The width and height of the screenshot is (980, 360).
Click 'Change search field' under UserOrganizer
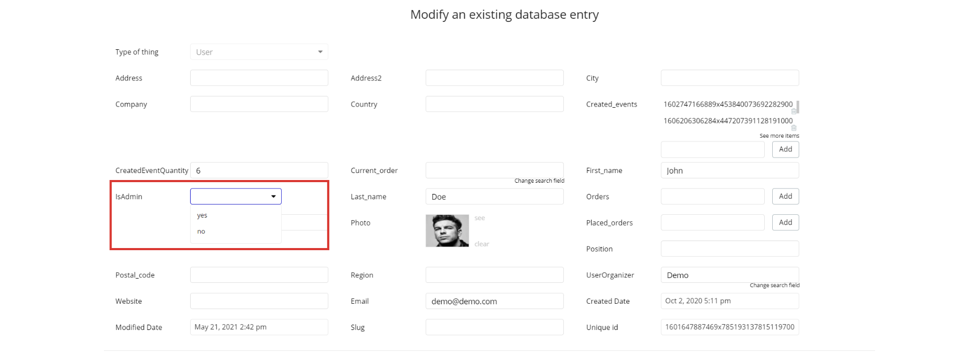click(774, 286)
